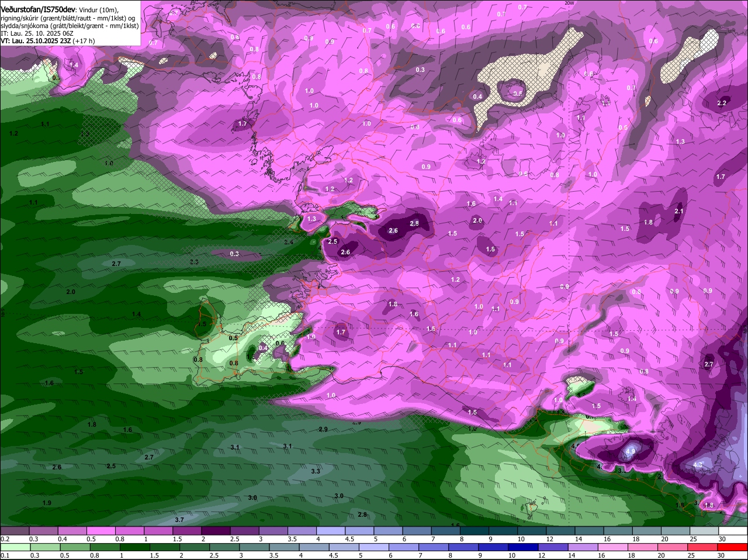Click the '2.1' snow value on the map

click(x=678, y=211)
